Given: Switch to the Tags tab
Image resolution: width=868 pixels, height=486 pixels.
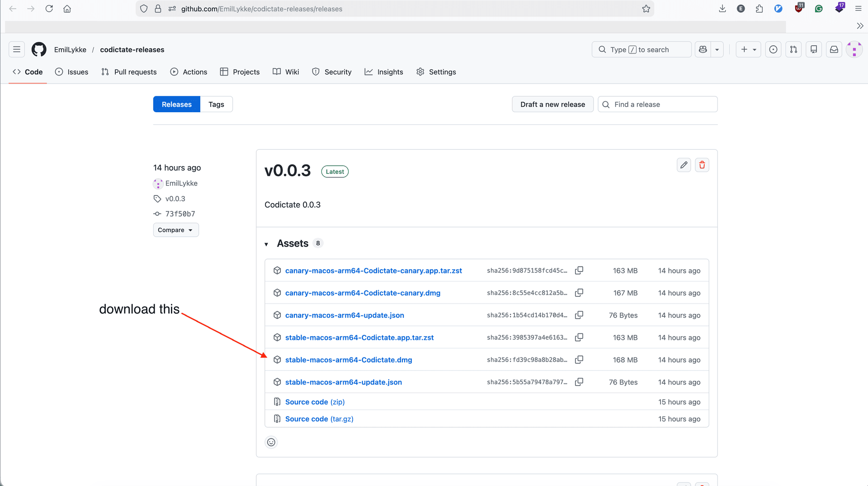Looking at the screenshot, I should [216, 105].
